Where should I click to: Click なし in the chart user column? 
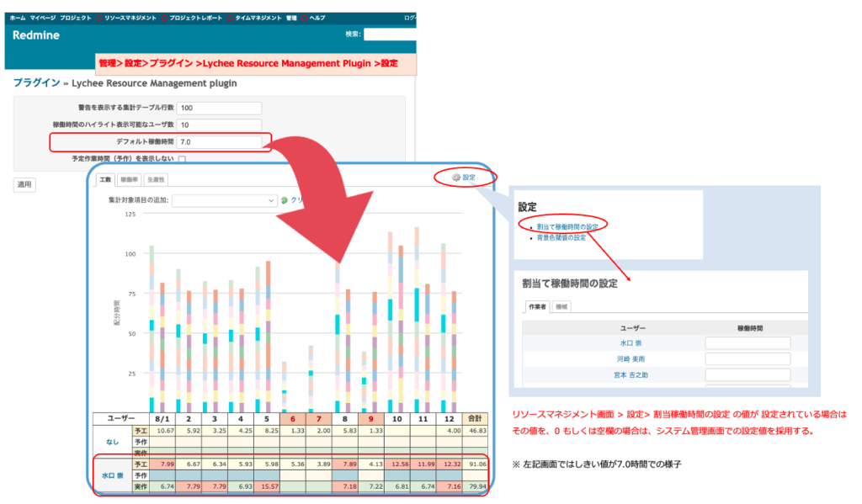pos(113,442)
